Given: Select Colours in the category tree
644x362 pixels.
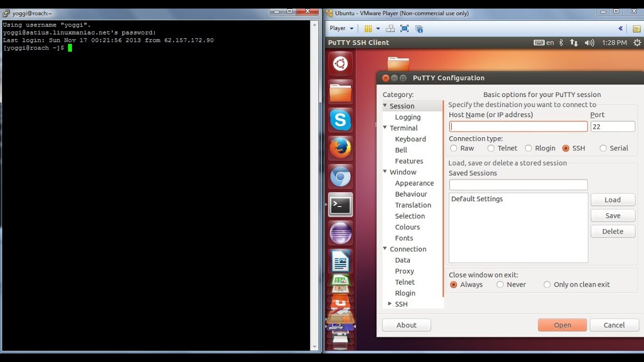Looking at the screenshot, I should click(408, 227).
